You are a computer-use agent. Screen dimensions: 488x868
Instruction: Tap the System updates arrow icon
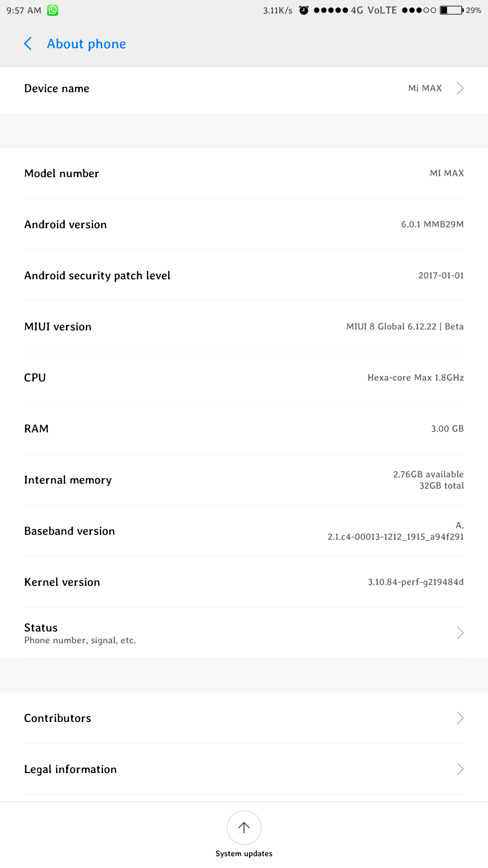pyautogui.click(x=244, y=827)
